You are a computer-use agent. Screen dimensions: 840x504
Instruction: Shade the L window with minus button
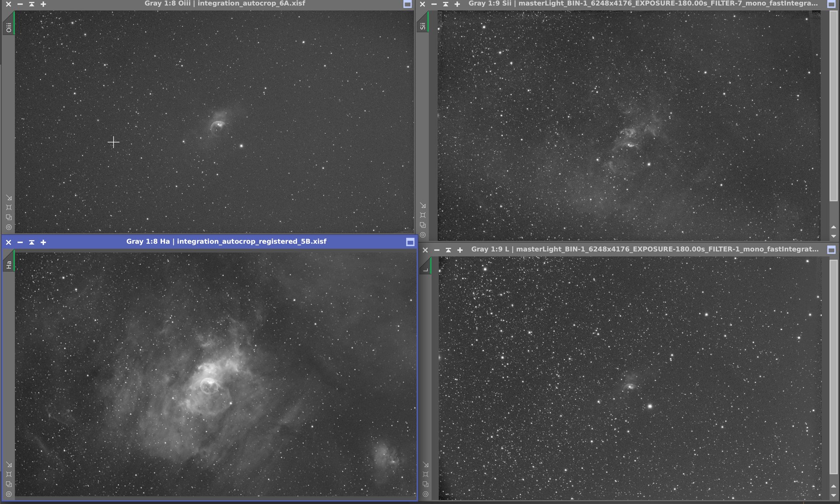(437, 250)
